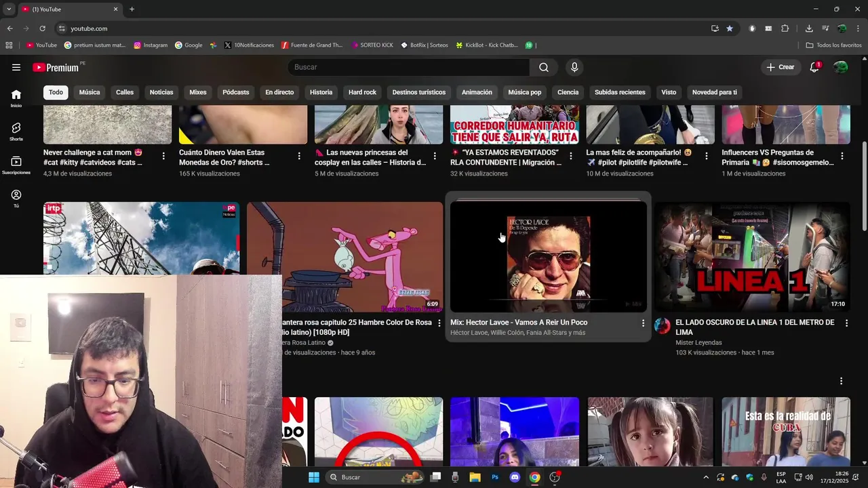This screenshot has height=488, width=868.
Task: Open the BotRix | Sorteos bookmark
Action: pos(425,45)
